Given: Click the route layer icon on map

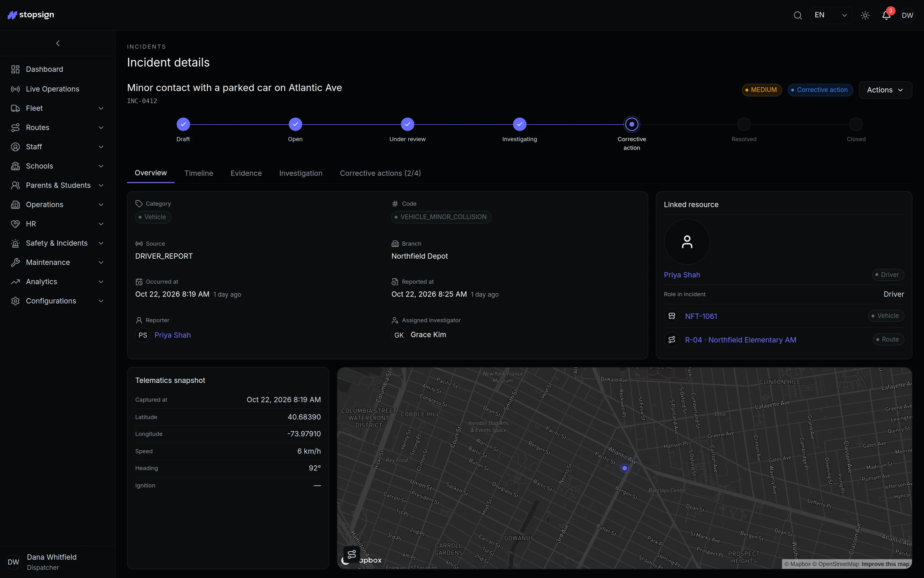Looking at the screenshot, I should [x=352, y=554].
